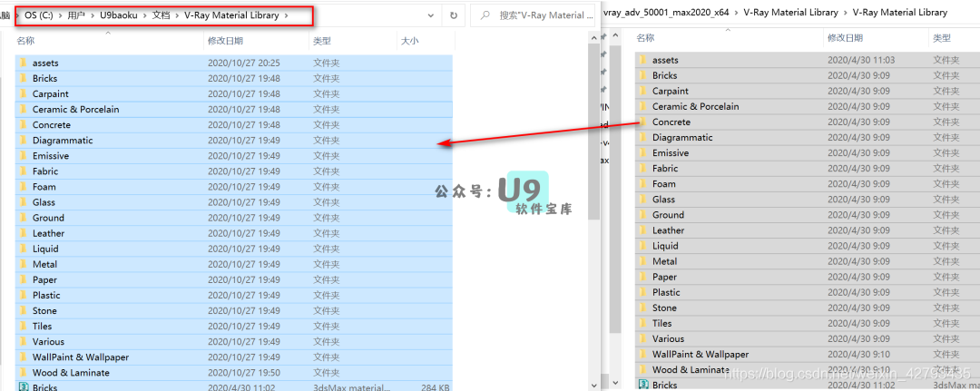Screen dimensions: 980x391
Task: Select WallPaint & Wallpaper in left window
Action: click(81, 357)
